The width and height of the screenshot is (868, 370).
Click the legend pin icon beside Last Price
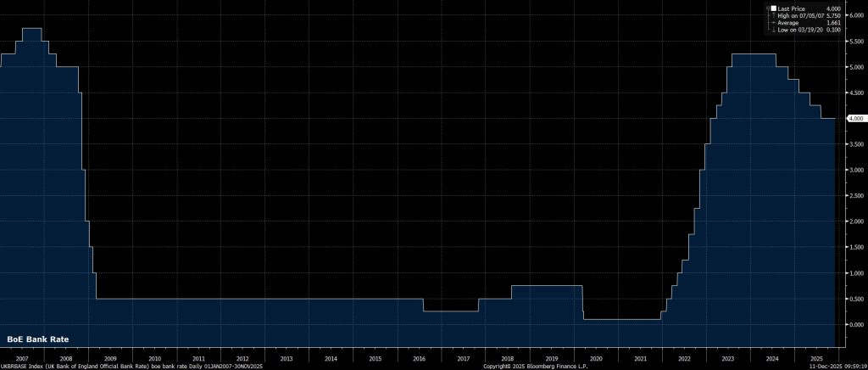767,8
